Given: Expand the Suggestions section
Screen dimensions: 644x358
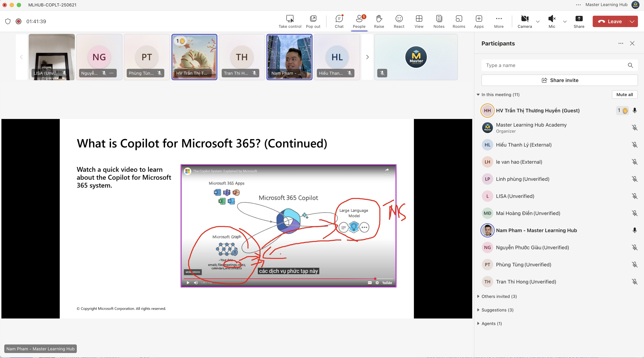Looking at the screenshot, I should (x=478, y=310).
